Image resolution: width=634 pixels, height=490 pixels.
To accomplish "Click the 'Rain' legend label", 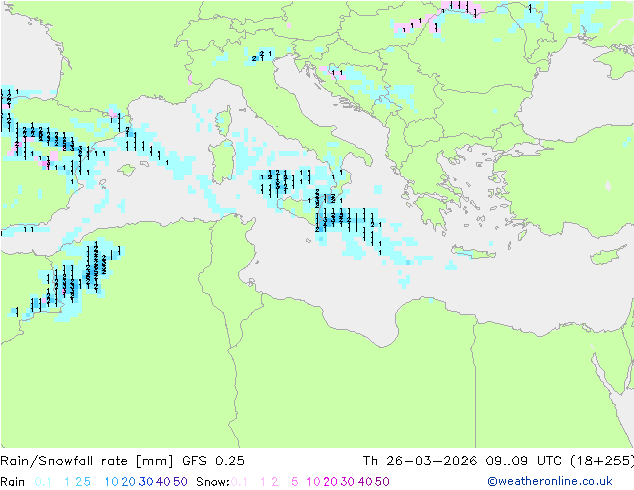I will coord(13,482).
